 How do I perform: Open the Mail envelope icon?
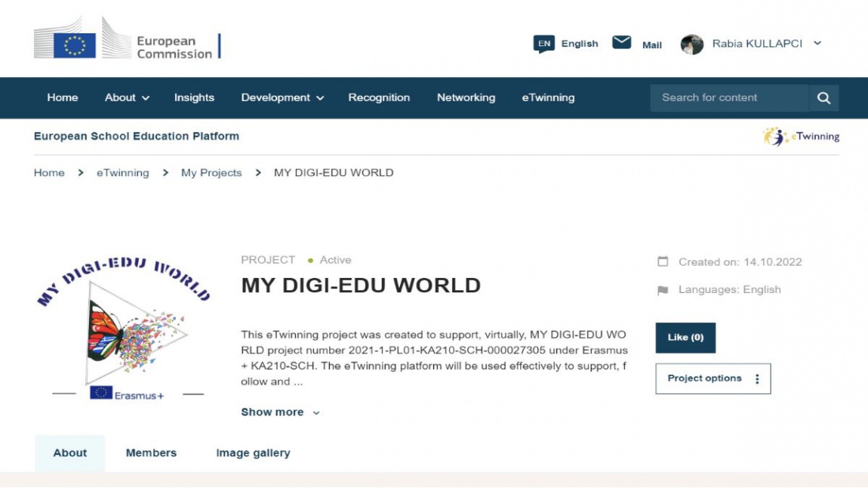point(622,42)
